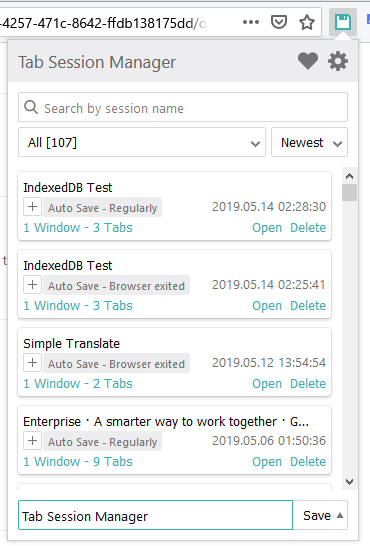Image resolution: width=370 pixels, height=550 pixels.
Task: Expand the Save button options arrow
Action: pos(339,515)
